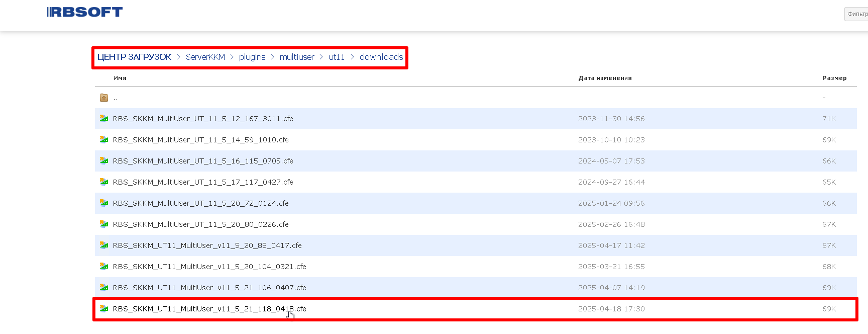The image size is (868, 334).
Task: Click the parent folder icon
Action: coord(104,98)
